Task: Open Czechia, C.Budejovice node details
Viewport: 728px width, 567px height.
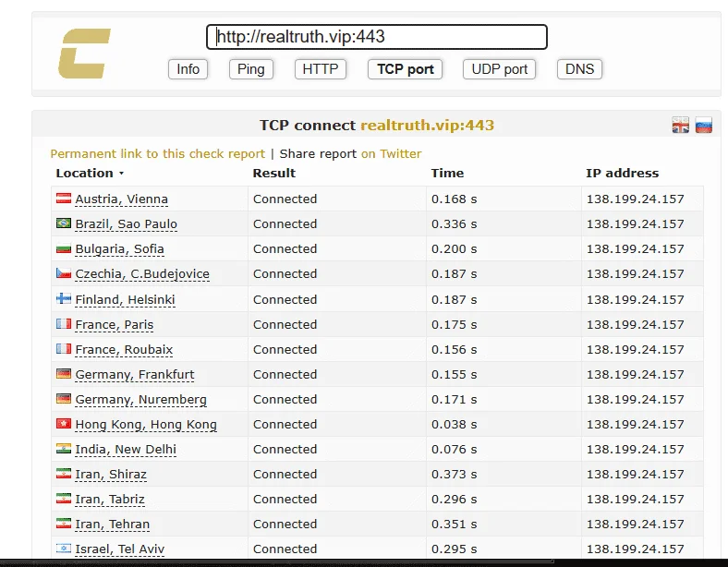Action: pos(142,274)
